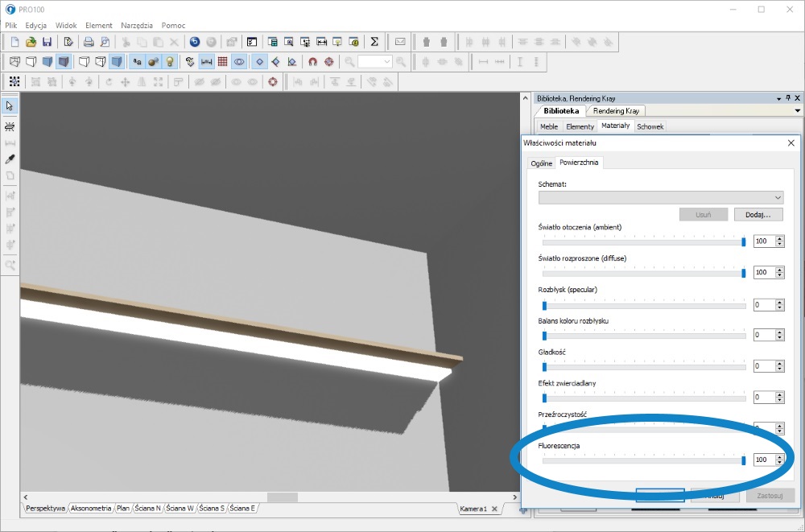
Task: Select the eyedropper tool in left toolbar
Action: point(10,159)
